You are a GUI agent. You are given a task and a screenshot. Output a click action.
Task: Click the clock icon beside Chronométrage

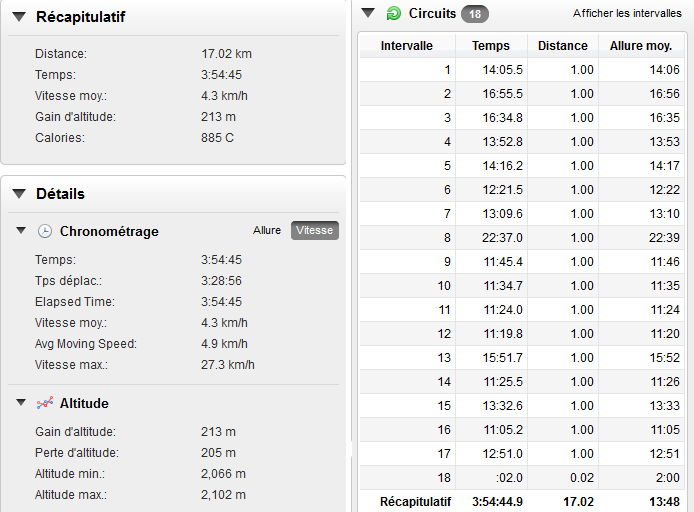click(44, 231)
